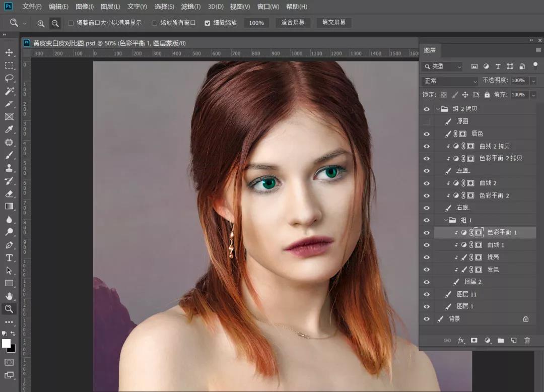This screenshot has width=544, height=392.
Task: Select the Magic Wand tool
Action: click(9, 91)
